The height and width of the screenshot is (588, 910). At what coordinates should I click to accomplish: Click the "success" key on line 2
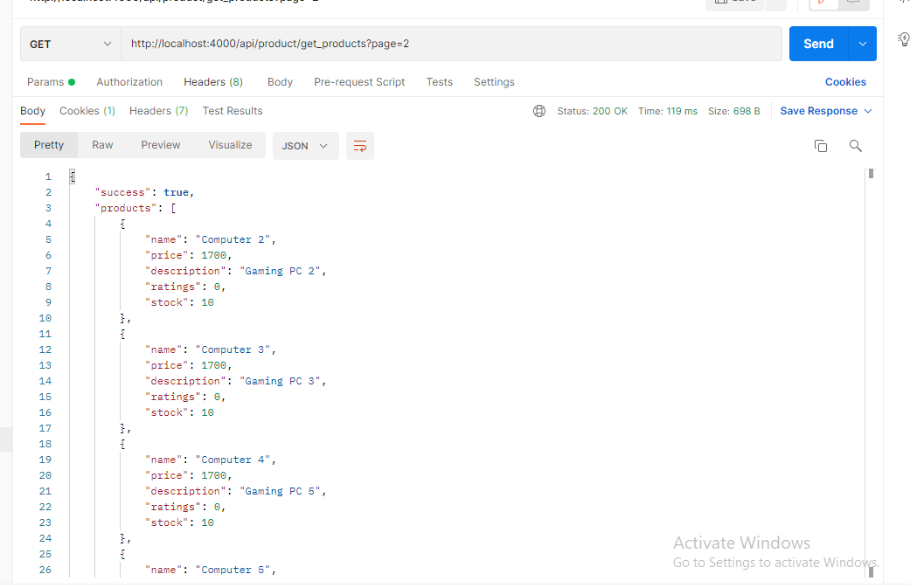[x=122, y=192]
